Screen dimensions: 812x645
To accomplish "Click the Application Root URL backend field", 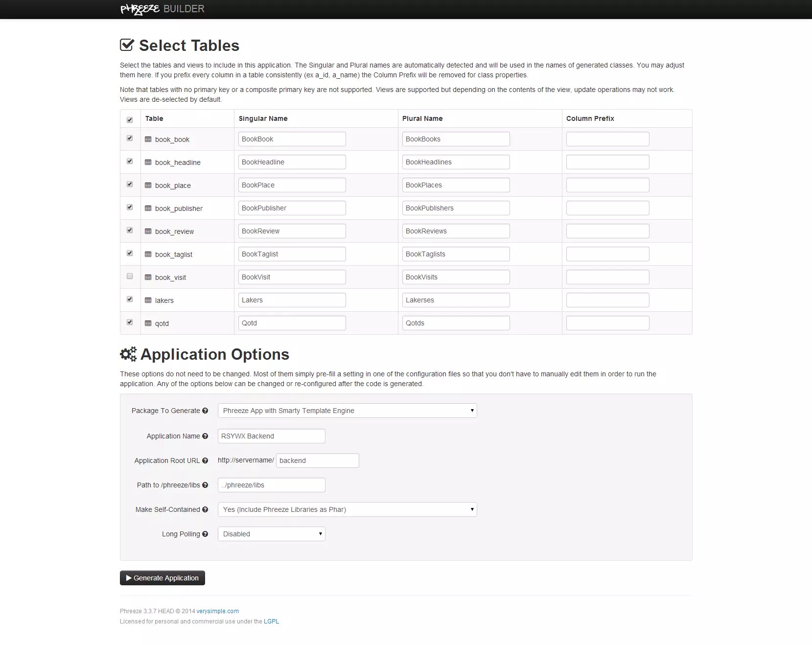I will (x=317, y=461).
